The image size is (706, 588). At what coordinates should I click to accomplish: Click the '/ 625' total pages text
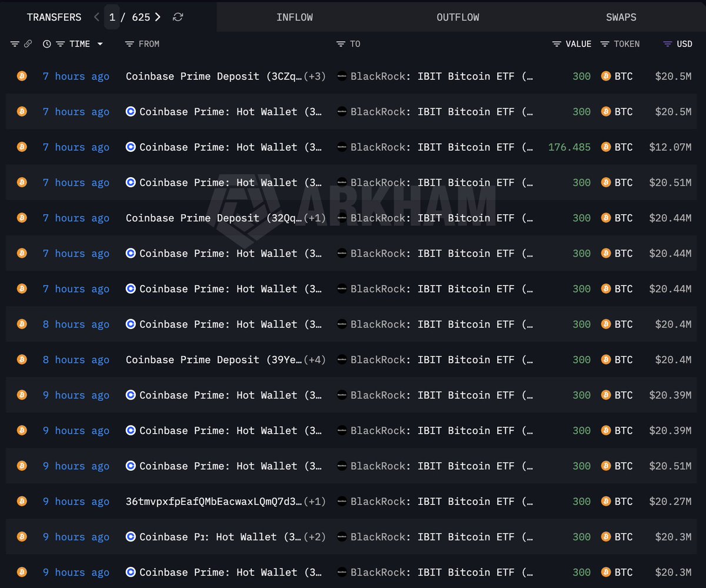coord(136,17)
